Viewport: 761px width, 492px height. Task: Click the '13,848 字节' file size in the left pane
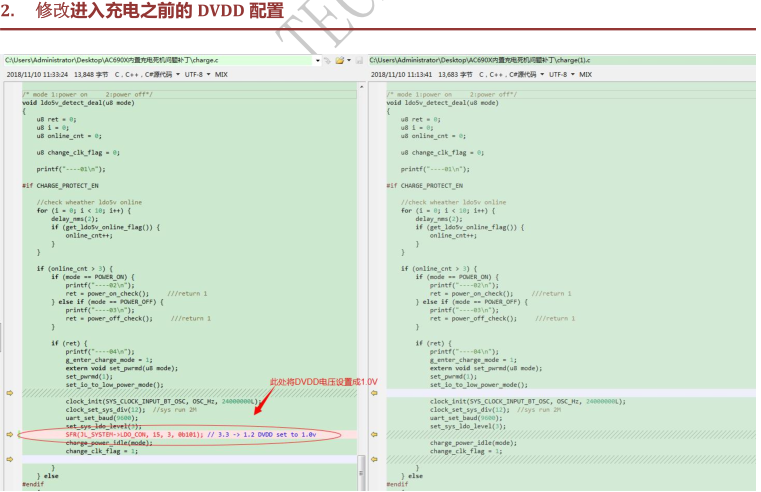(91, 74)
